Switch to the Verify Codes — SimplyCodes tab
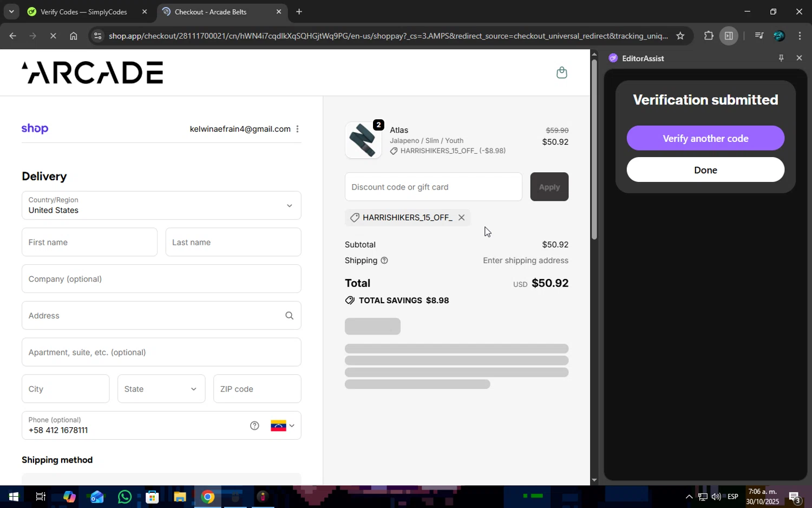The width and height of the screenshot is (812, 508). point(84,11)
